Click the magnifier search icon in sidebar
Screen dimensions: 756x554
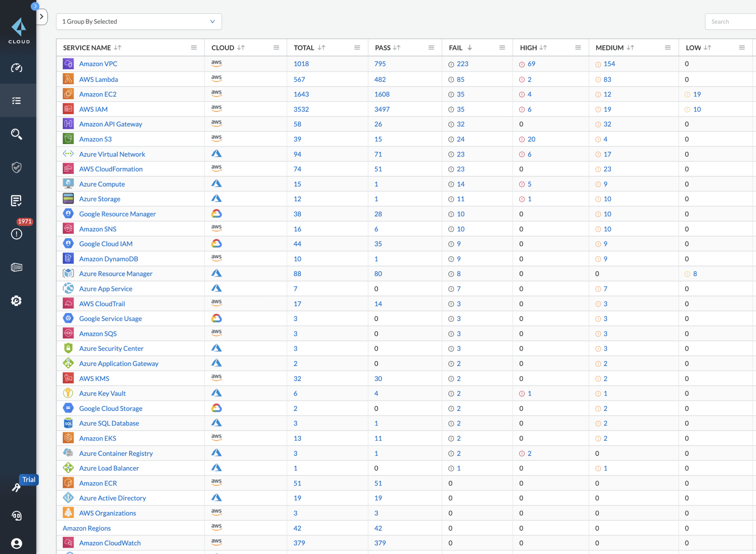click(x=16, y=134)
